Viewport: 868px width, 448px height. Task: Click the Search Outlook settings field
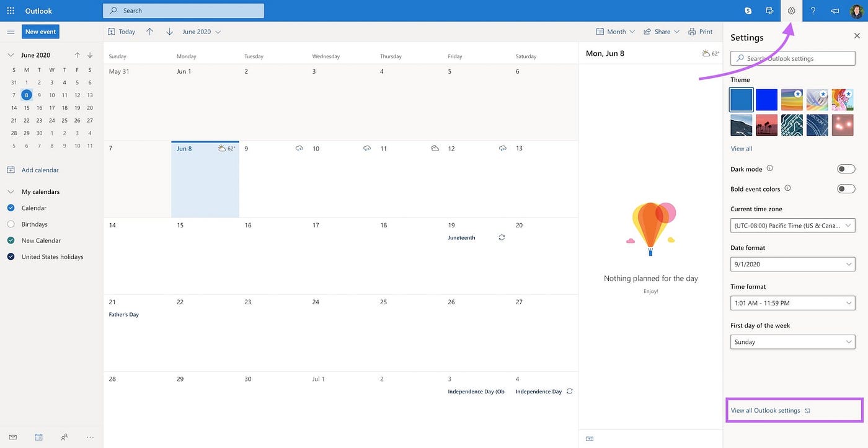(x=792, y=58)
